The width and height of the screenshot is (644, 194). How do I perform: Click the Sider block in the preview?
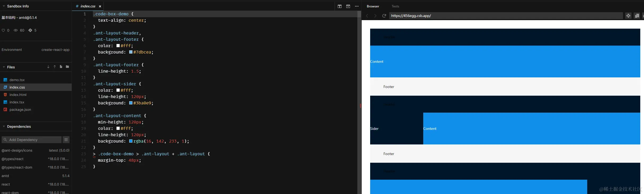(x=397, y=129)
